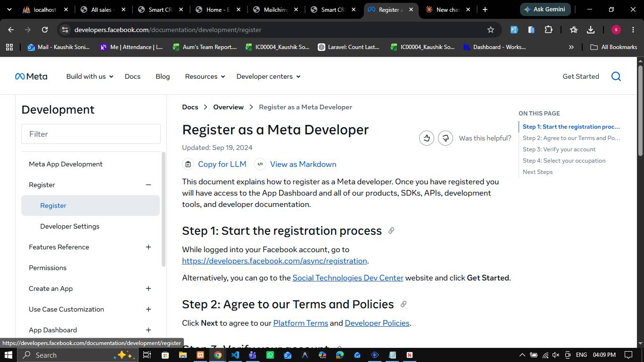Open the Build with us dropdown
644x362 pixels.
[90, 76]
